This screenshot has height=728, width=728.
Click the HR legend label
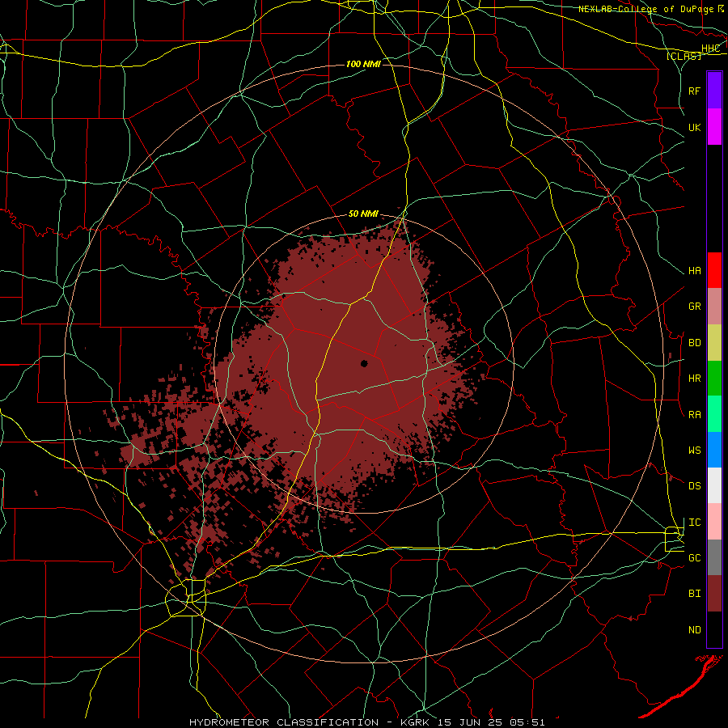pos(694,379)
